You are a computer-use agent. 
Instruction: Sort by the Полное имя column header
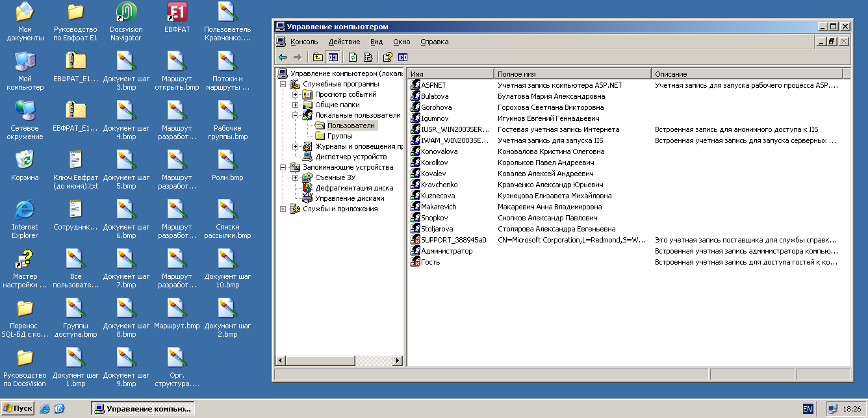573,73
